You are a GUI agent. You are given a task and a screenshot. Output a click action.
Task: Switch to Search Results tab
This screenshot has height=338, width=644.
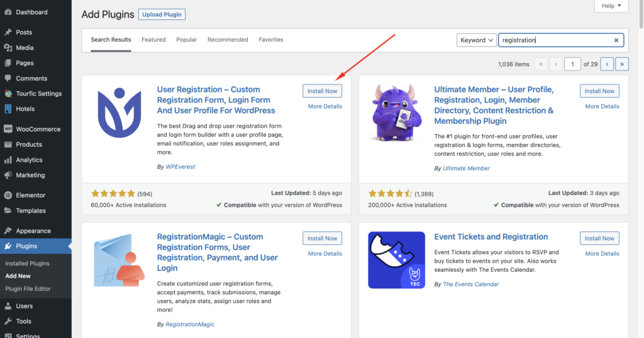(111, 40)
